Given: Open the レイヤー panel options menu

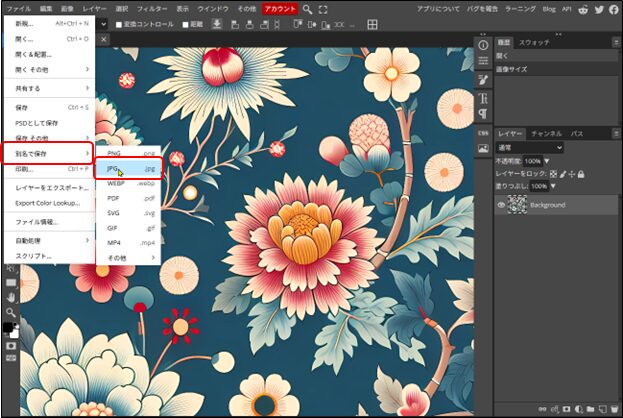Looking at the screenshot, I should pos(616,134).
